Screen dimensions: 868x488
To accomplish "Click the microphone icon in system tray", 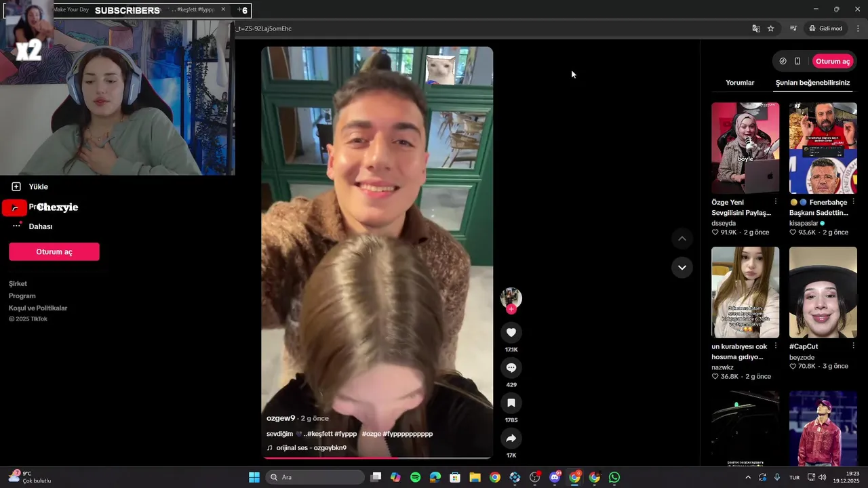I will tap(777, 477).
